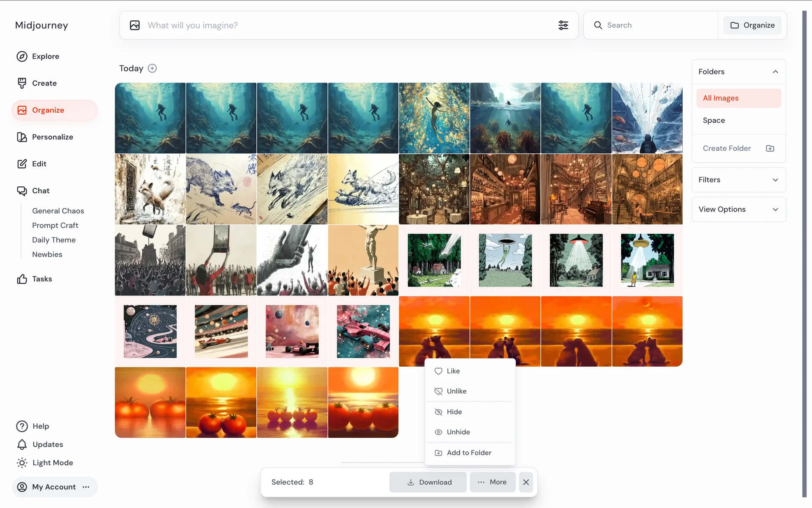Viewport: 812px width, 508px height.
Task: Open the Tasks thumbs-up icon
Action: (22, 279)
